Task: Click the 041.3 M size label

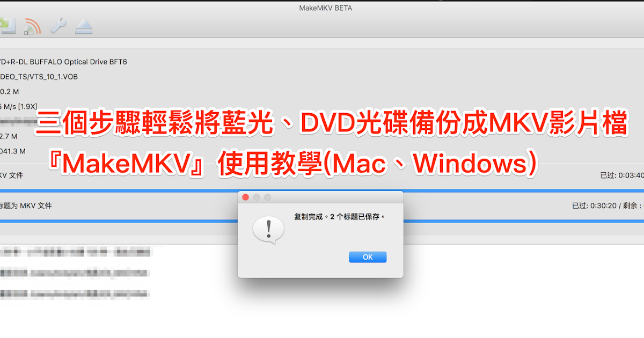Action: click(13, 151)
